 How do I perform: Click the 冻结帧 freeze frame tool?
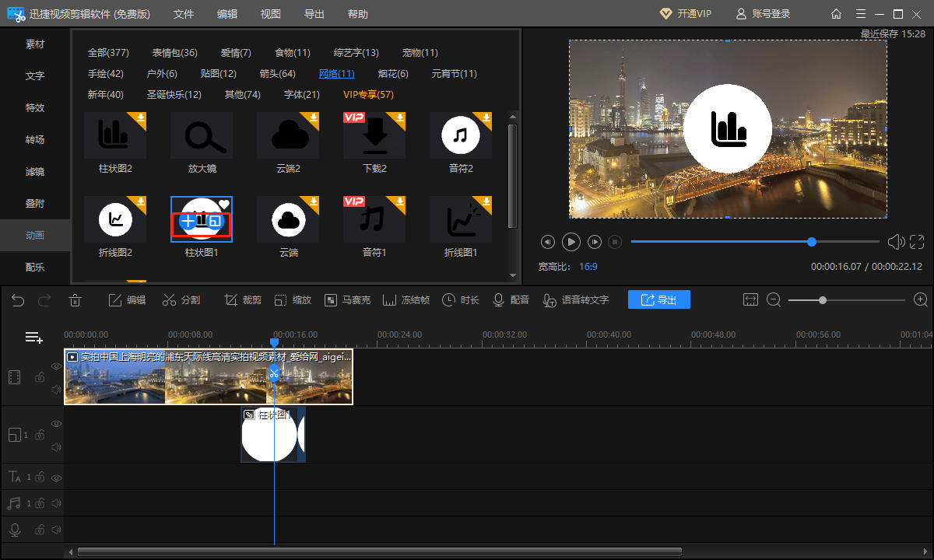[406, 300]
